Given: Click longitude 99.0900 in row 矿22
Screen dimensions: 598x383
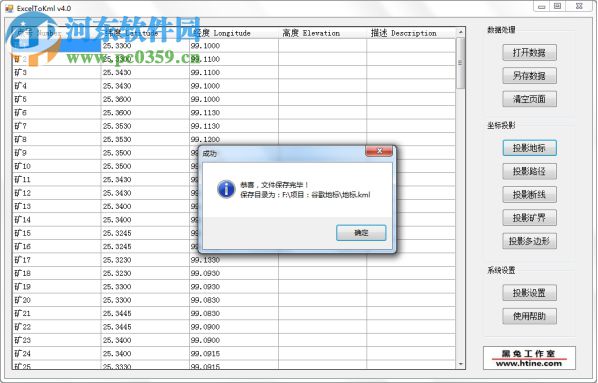Looking at the screenshot, I should click(x=205, y=327).
